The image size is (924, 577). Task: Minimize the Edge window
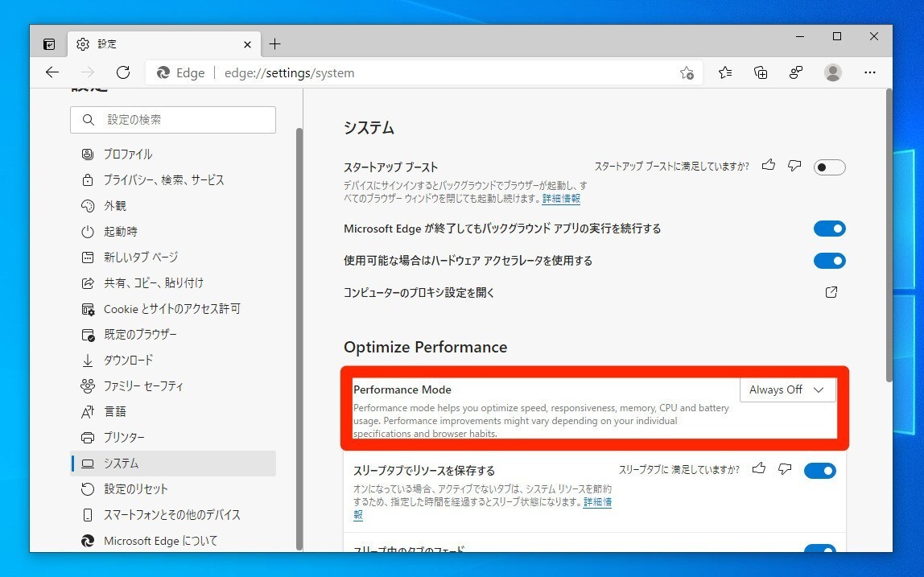(x=800, y=36)
